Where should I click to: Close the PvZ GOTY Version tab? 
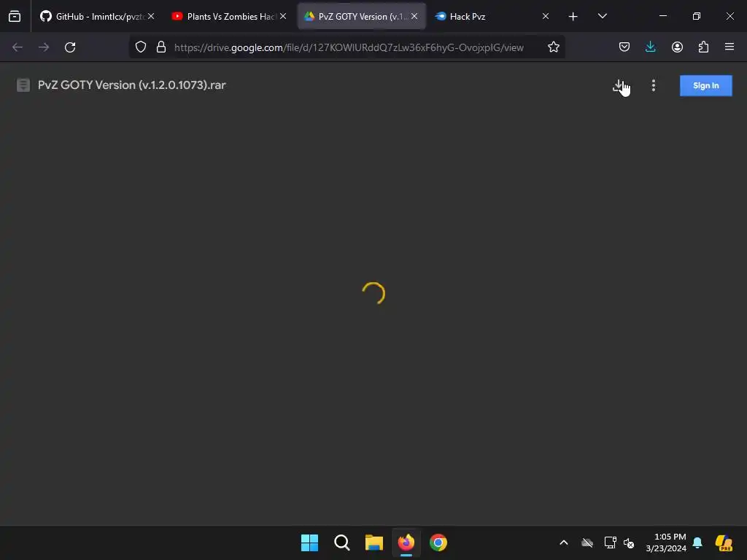(414, 16)
